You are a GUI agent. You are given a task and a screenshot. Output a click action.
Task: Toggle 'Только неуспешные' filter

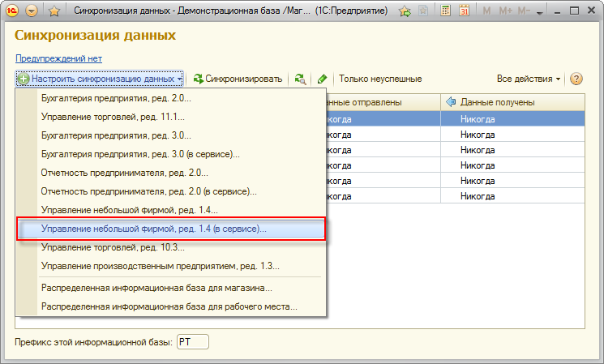pos(380,79)
